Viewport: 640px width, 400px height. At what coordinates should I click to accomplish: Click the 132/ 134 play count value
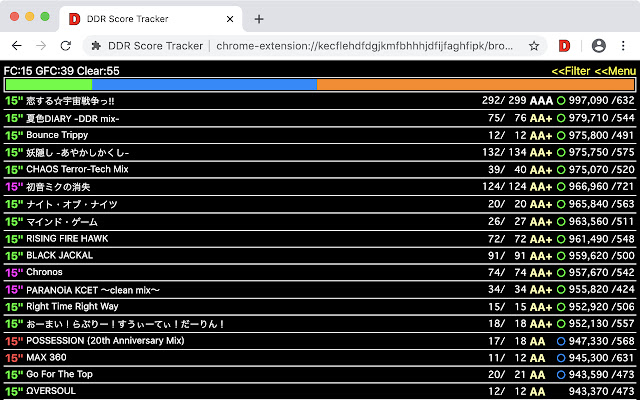click(504, 153)
